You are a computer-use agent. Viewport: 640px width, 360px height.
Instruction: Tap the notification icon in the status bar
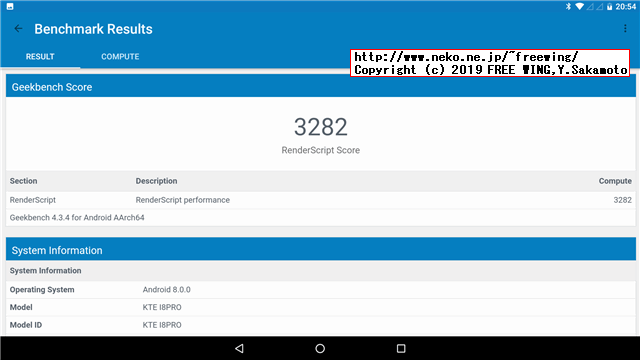point(10,7)
